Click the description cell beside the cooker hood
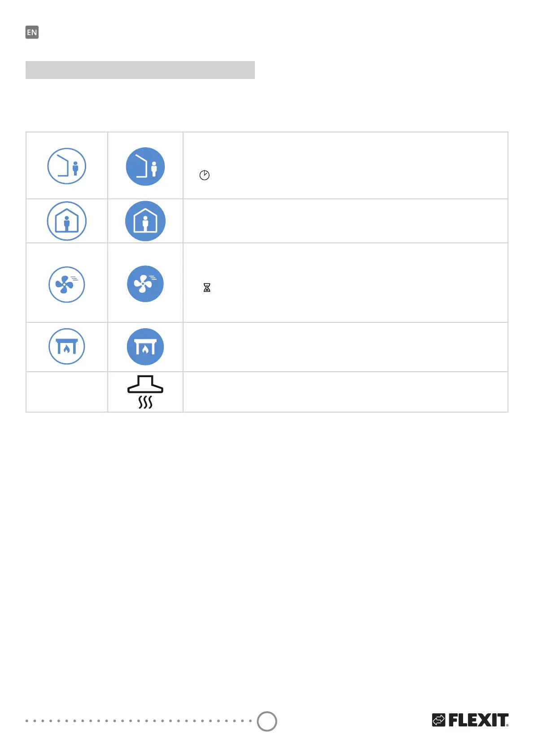 click(x=346, y=392)
